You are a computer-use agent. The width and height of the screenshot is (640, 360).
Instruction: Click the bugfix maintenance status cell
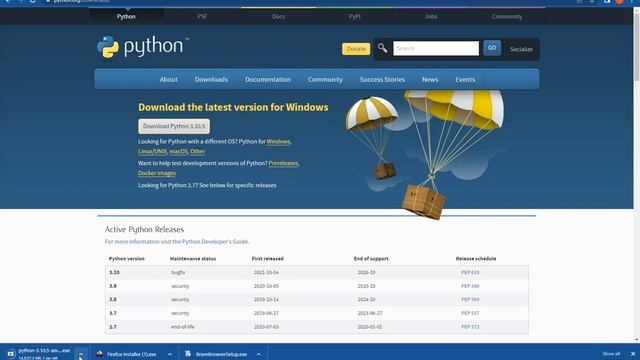[x=178, y=272]
